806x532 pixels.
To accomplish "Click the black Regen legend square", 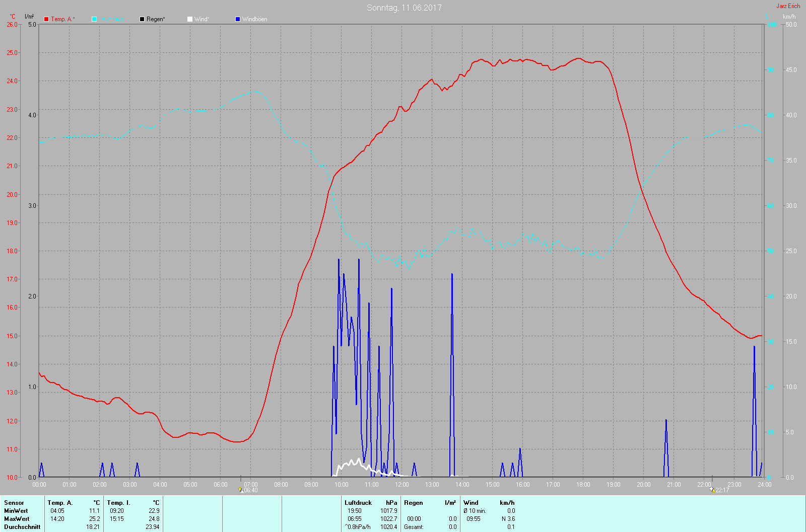I will 142,19.
